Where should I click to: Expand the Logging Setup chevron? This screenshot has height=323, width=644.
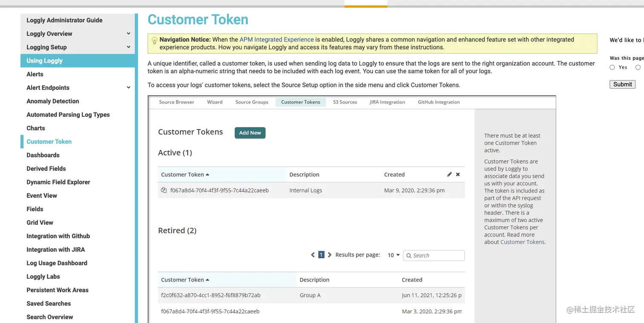[129, 47]
